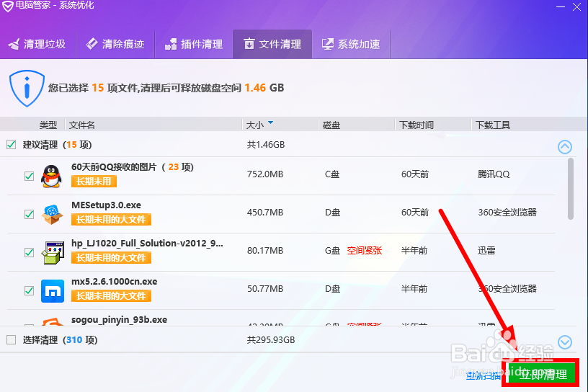Image resolution: width=588 pixels, height=392 pixels.
Task: Uncheck the 60天前QQ接收的图片 checkbox
Action: [29, 176]
